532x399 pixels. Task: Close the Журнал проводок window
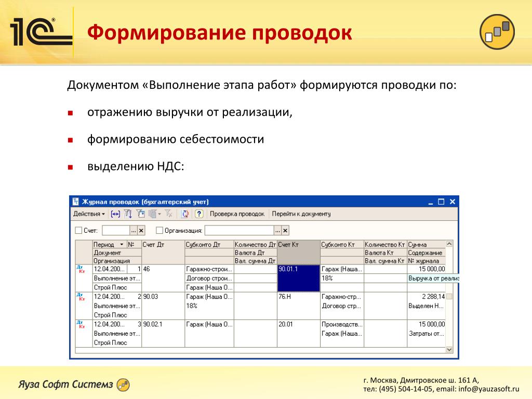click(453, 202)
